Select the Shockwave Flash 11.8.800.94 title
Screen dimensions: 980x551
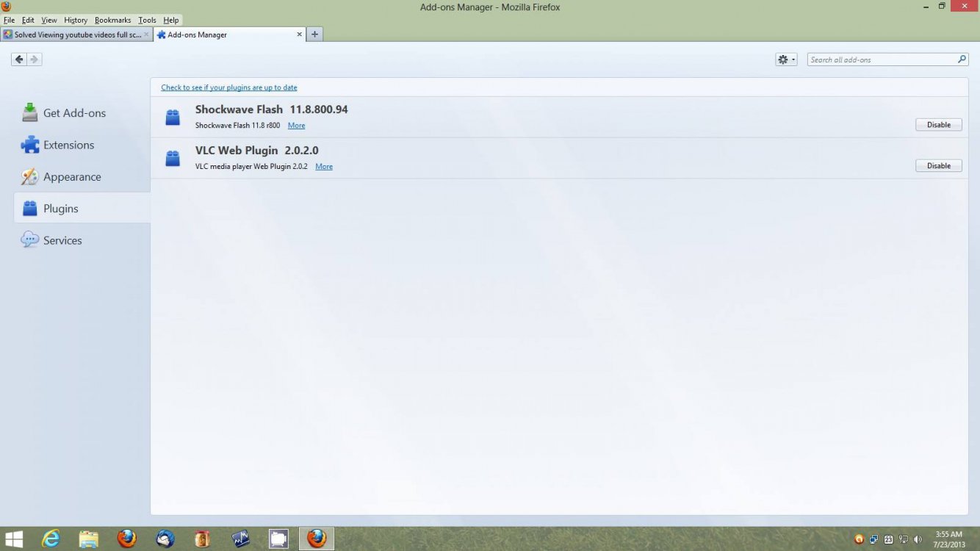[271, 109]
